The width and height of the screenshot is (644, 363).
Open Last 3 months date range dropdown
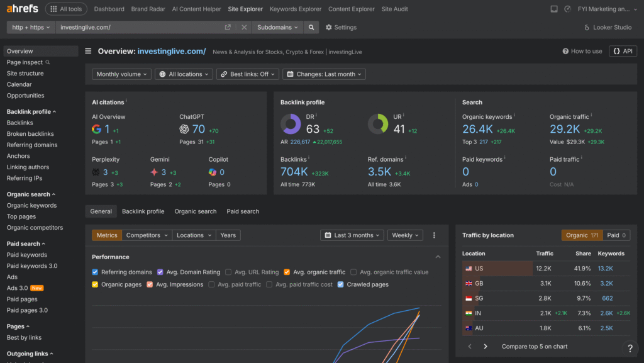click(x=352, y=235)
